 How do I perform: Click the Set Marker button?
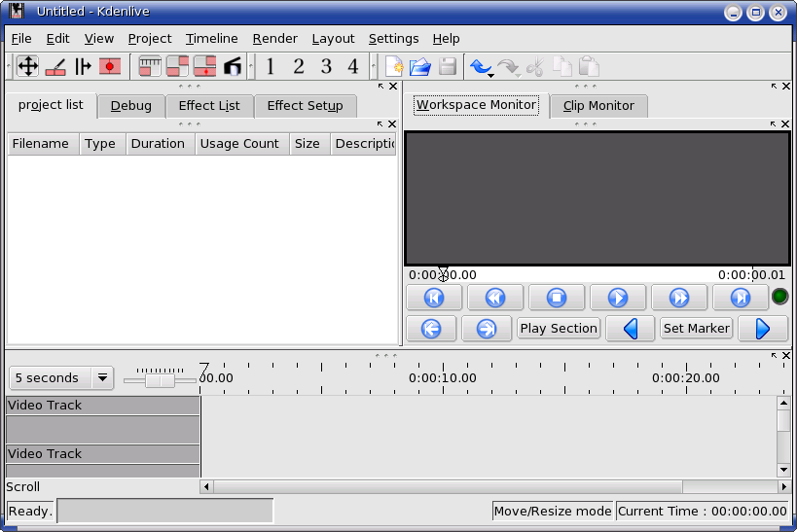point(697,329)
